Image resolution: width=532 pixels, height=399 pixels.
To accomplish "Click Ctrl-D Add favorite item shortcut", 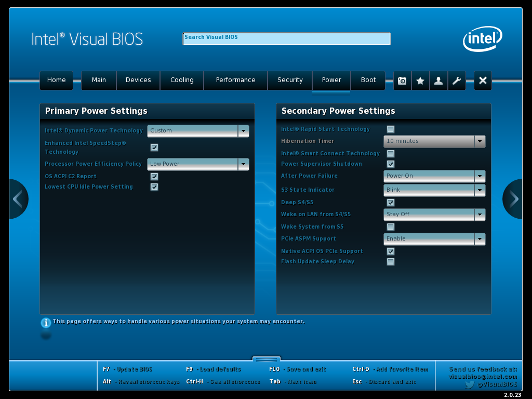I will coord(390,369).
